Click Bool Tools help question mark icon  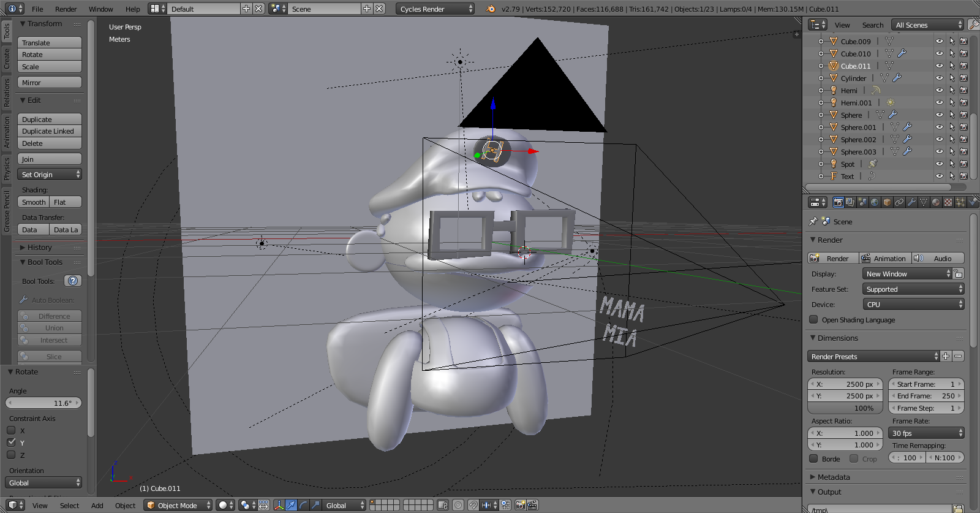click(73, 281)
